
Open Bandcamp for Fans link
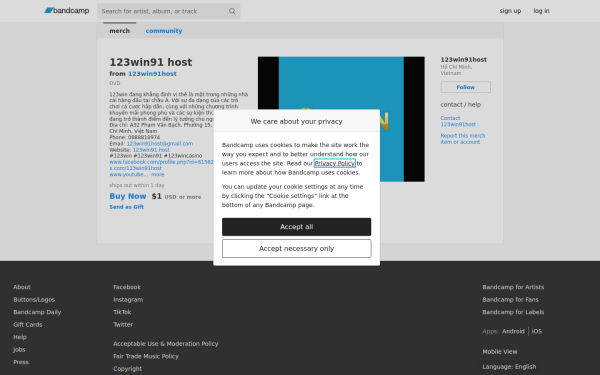510,300
